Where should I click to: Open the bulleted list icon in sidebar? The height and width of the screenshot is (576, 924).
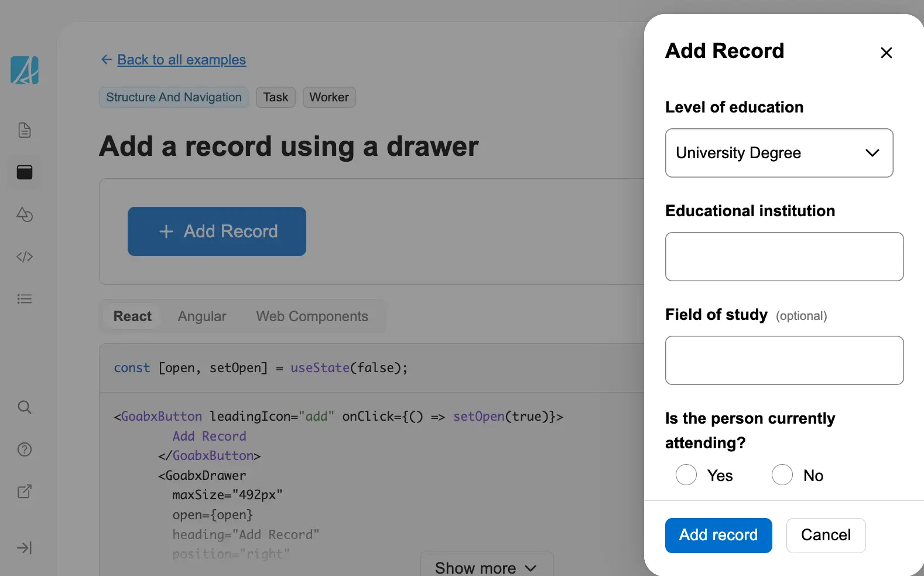[x=25, y=299]
